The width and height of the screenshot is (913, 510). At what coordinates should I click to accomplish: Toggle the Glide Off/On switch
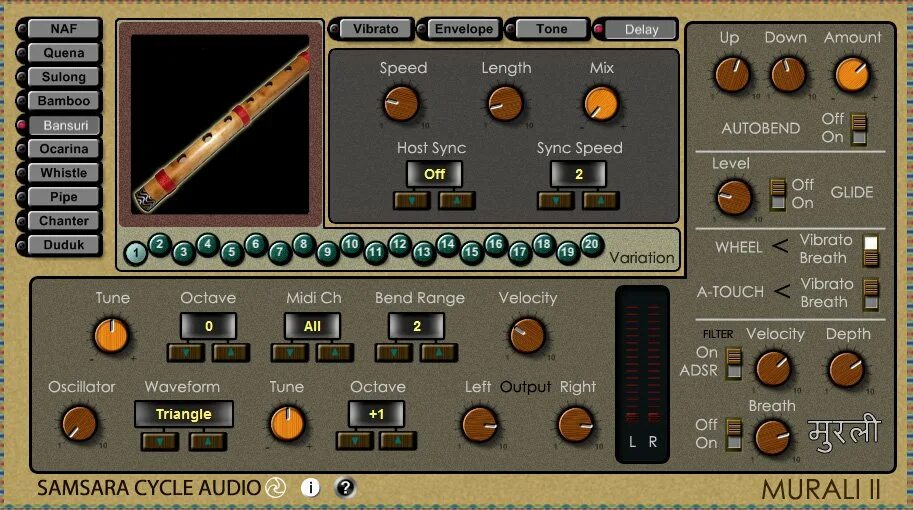[x=778, y=194]
